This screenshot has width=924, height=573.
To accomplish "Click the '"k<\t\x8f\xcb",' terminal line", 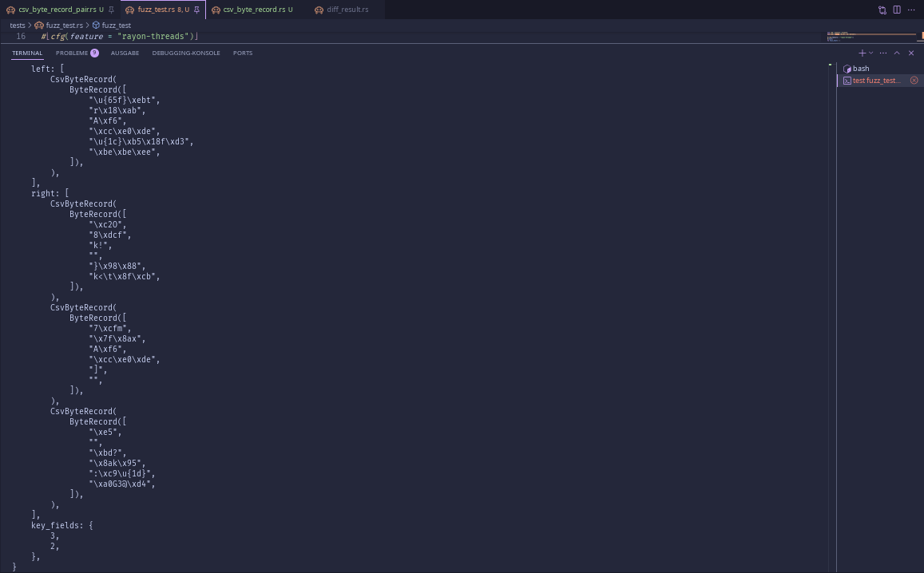I will point(125,276).
